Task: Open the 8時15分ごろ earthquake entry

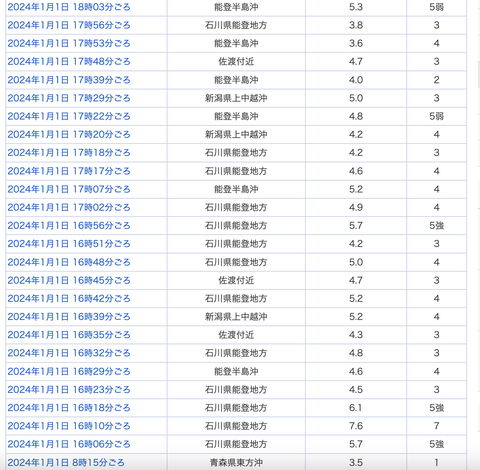Action: point(66,463)
